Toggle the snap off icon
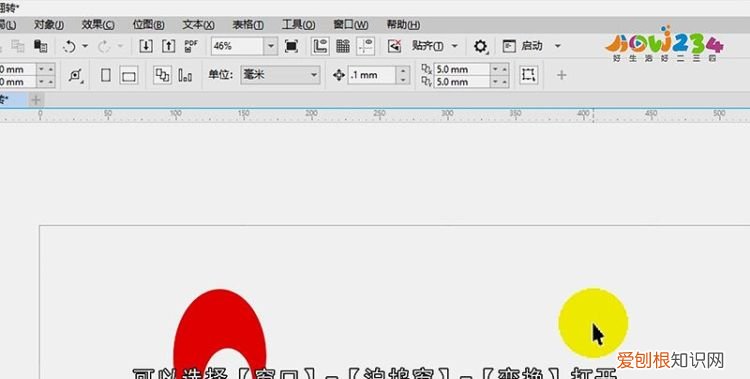Image resolution: width=750 pixels, height=379 pixels. tap(395, 46)
